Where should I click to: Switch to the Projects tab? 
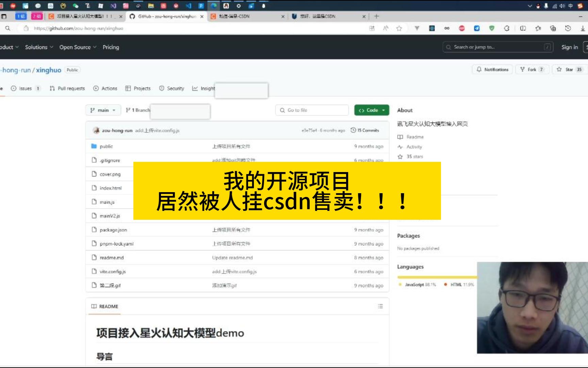[142, 88]
